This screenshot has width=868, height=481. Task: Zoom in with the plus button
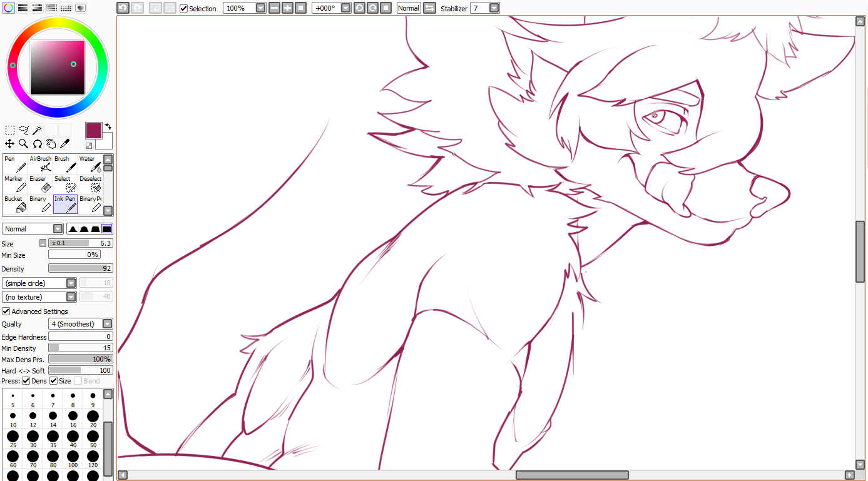(x=287, y=8)
